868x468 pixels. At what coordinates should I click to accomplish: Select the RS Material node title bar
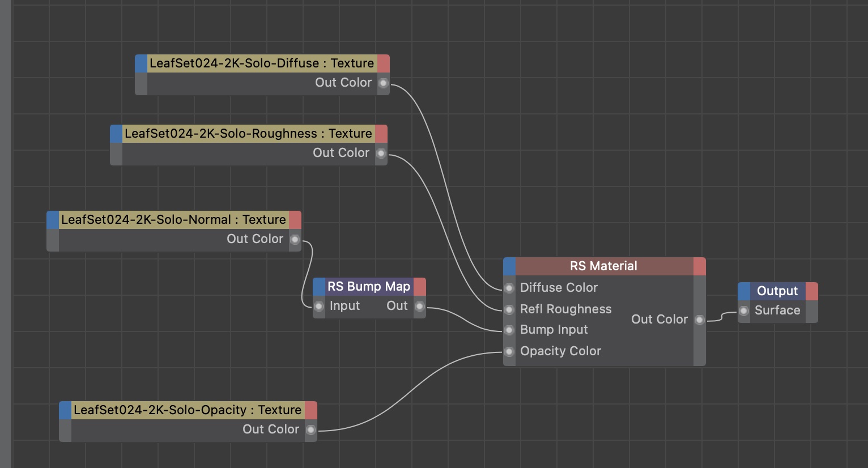click(603, 266)
